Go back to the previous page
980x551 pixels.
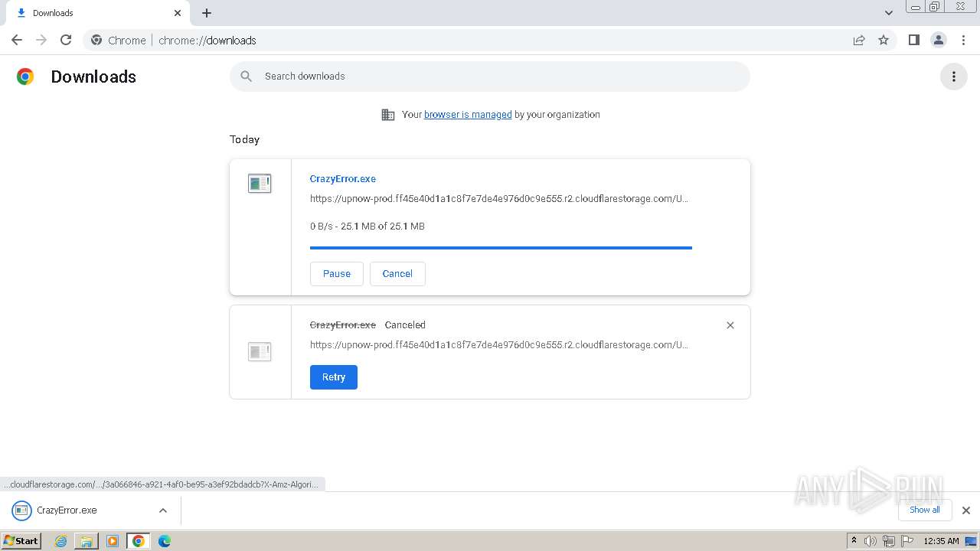[17, 40]
